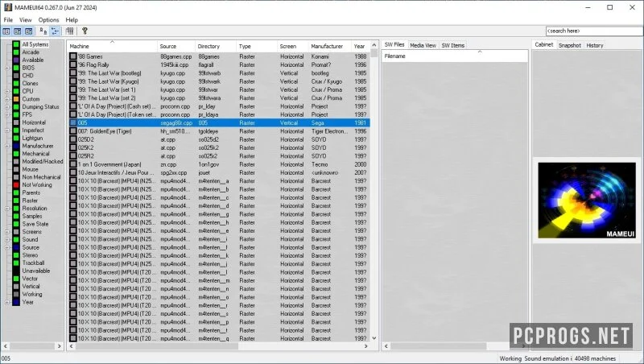Expand the Source folder node

click(7, 247)
